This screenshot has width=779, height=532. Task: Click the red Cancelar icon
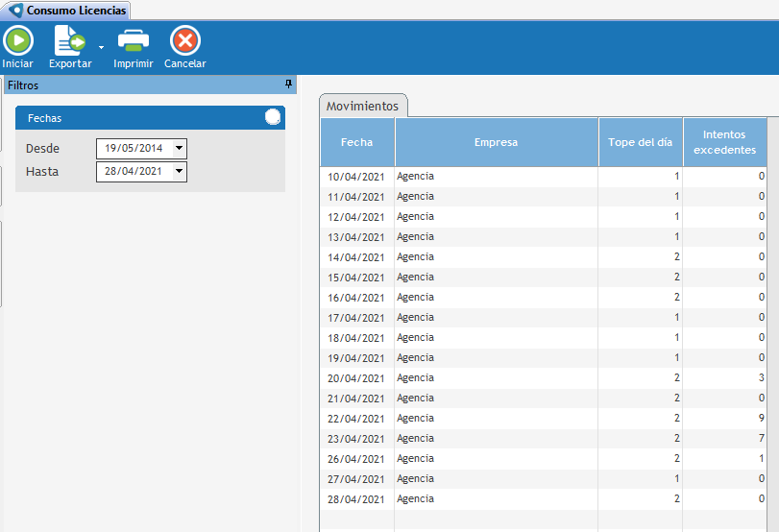click(184, 40)
